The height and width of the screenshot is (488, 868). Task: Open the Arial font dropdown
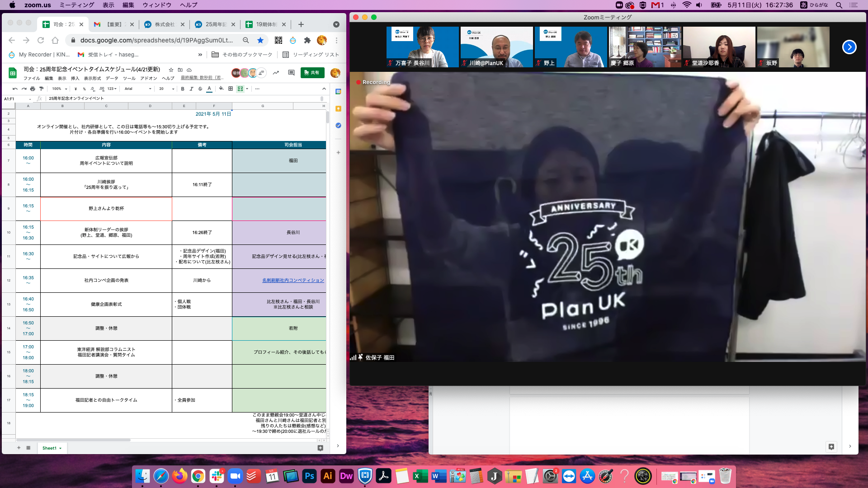click(x=138, y=89)
